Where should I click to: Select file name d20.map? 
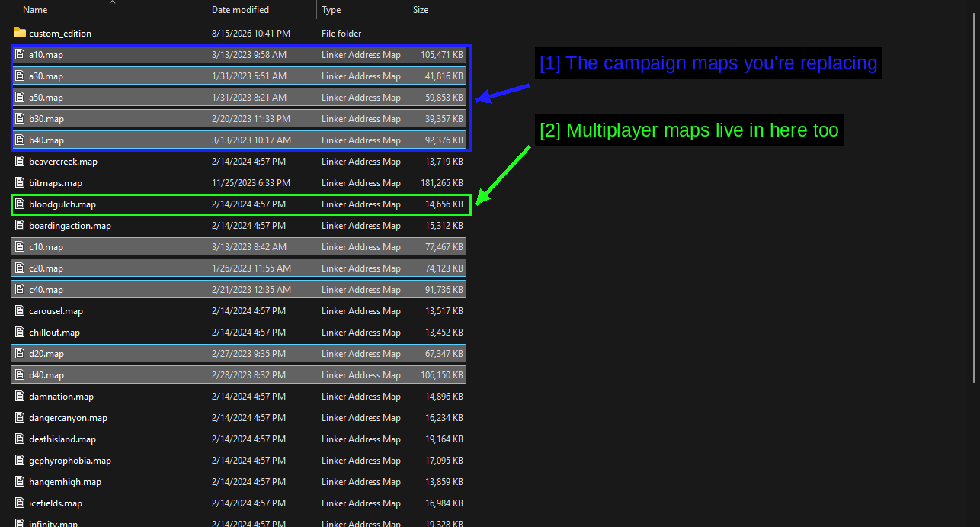46,354
